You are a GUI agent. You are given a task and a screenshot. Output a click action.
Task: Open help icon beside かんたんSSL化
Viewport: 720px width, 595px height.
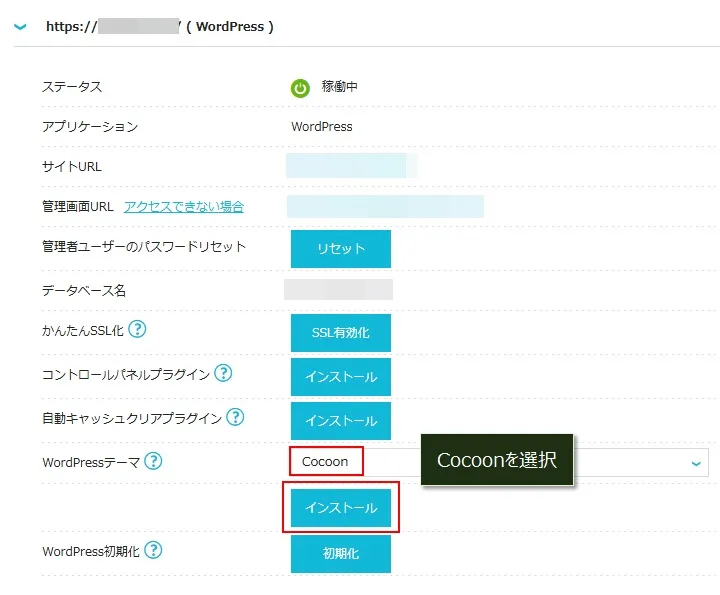coord(137,329)
